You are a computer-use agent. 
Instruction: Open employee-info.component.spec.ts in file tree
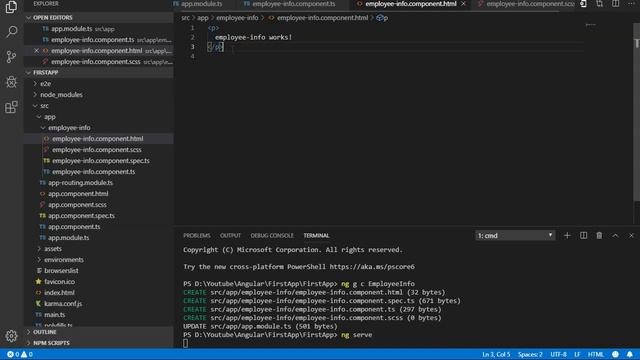point(99,160)
